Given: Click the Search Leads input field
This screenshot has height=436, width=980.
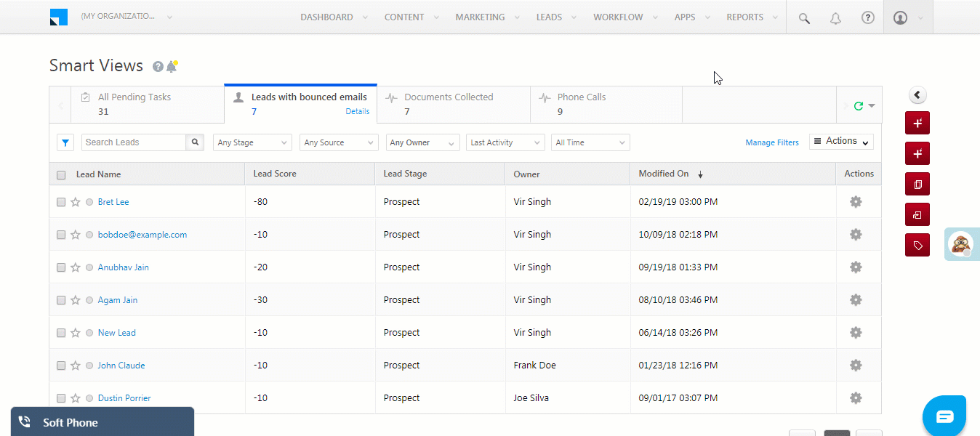Looking at the screenshot, I should [x=134, y=142].
